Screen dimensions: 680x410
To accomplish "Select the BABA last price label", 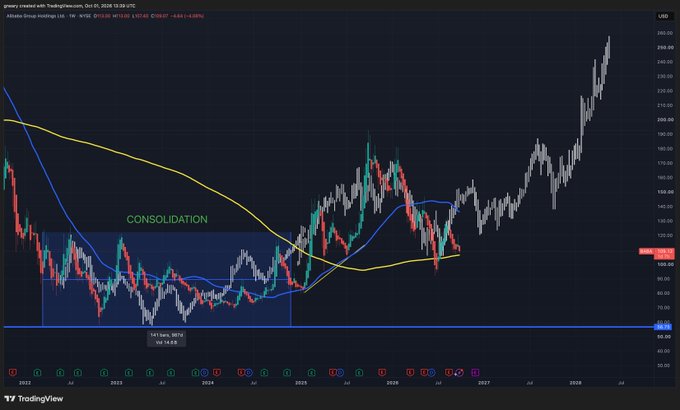I will point(657,252).
